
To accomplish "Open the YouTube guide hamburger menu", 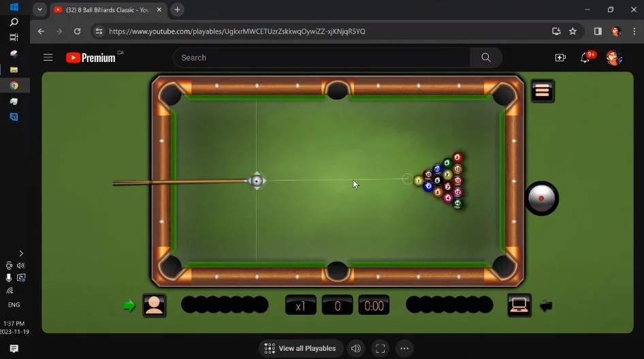I will 48,58.
